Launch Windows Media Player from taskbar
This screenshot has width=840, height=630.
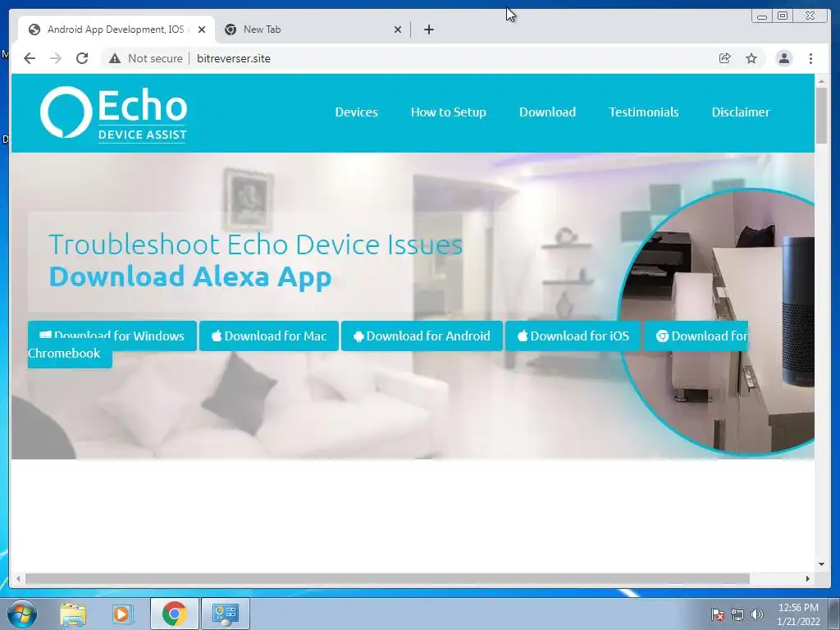pos(122,614)
